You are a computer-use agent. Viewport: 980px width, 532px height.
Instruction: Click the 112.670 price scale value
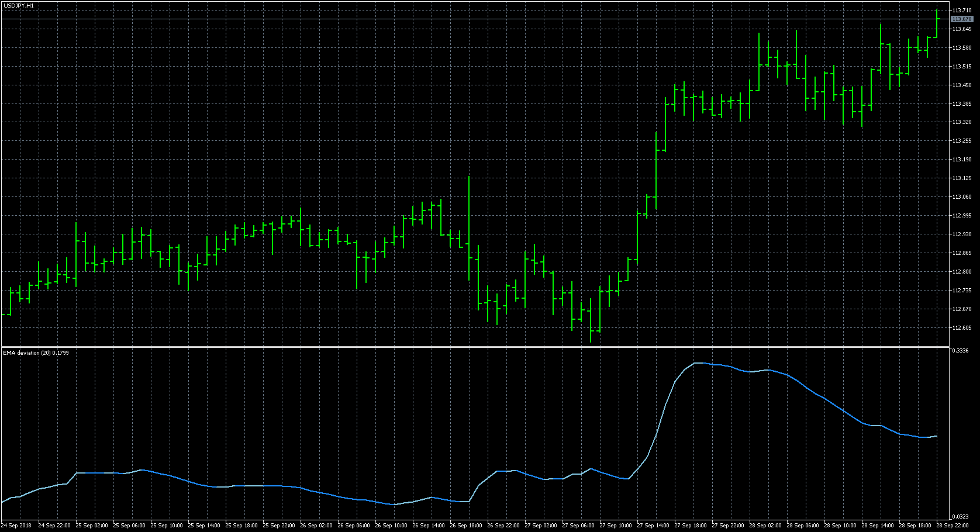tap(962, 309)
